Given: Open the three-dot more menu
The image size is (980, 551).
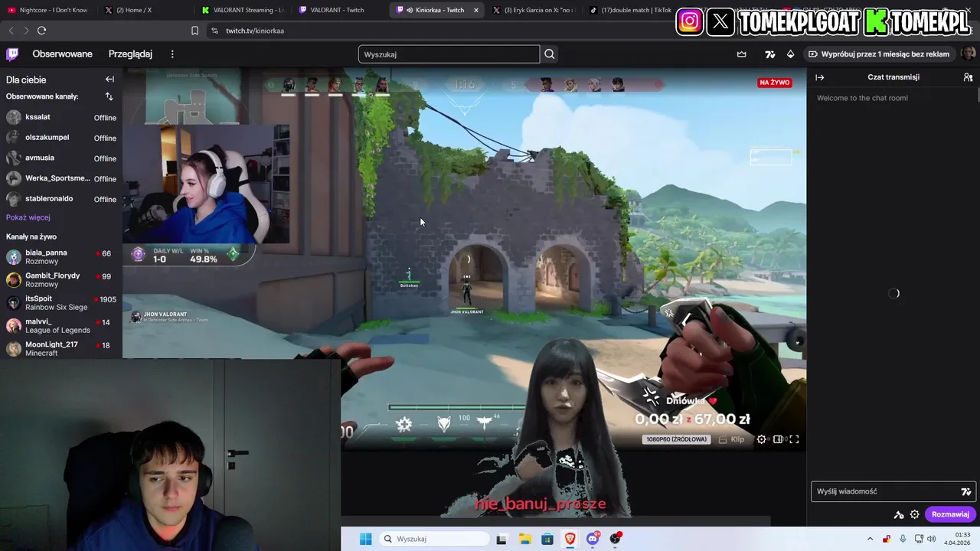Looking at the screenshot, I should (172, 54).
